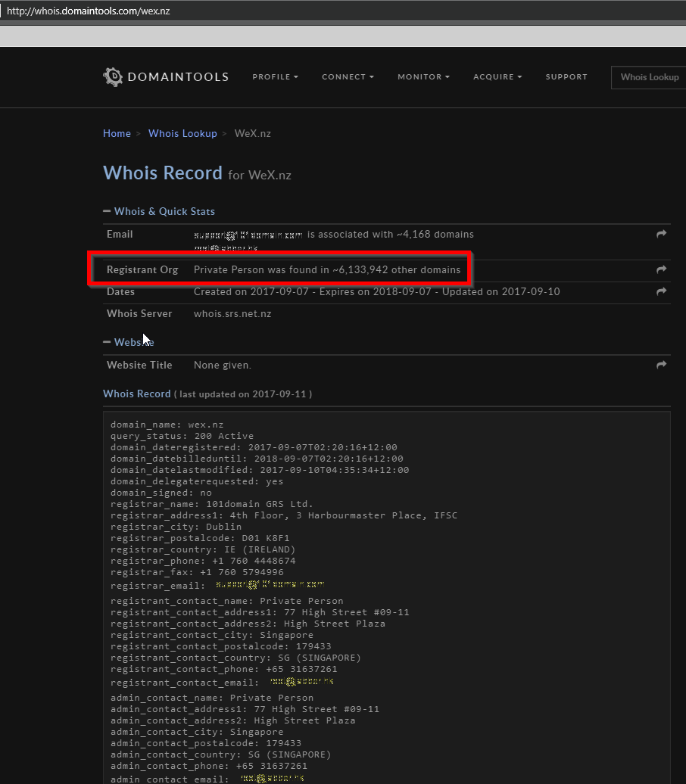Viewport: 686px width, 784px height.
Task: Click the 'Whois Server' row label
Action: coord(139,313)
